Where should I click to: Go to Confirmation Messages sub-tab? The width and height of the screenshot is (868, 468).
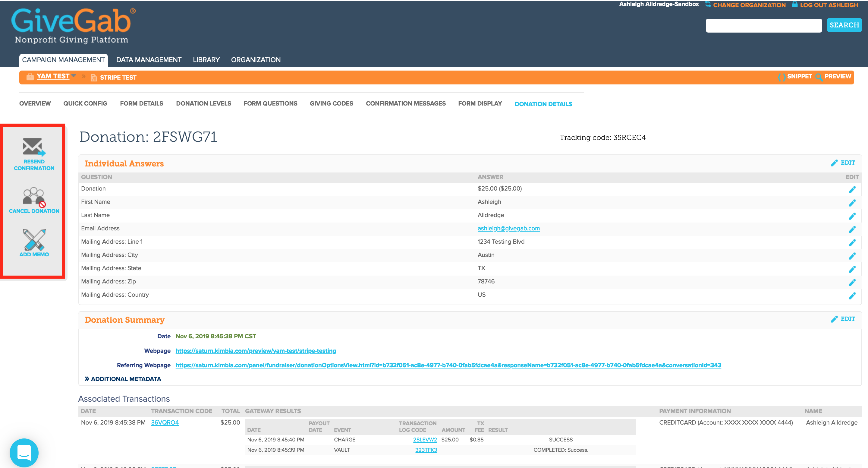tap(406, 103)
